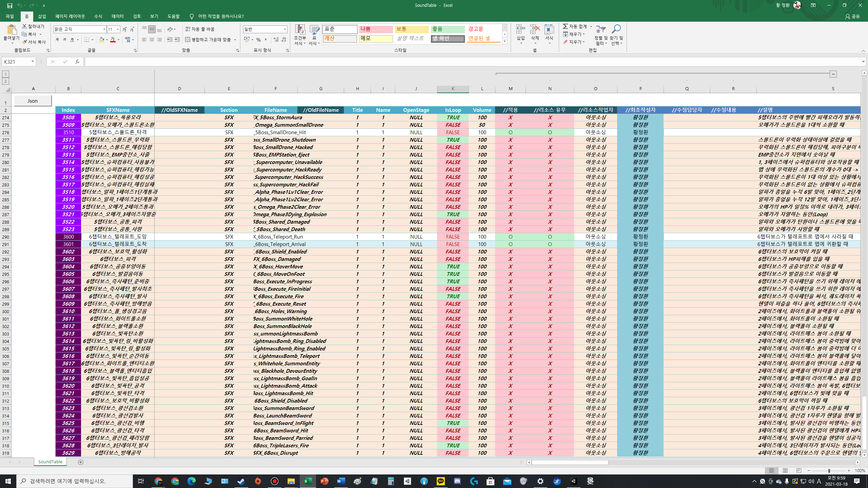Click the Increase Font Size icon

124,29
